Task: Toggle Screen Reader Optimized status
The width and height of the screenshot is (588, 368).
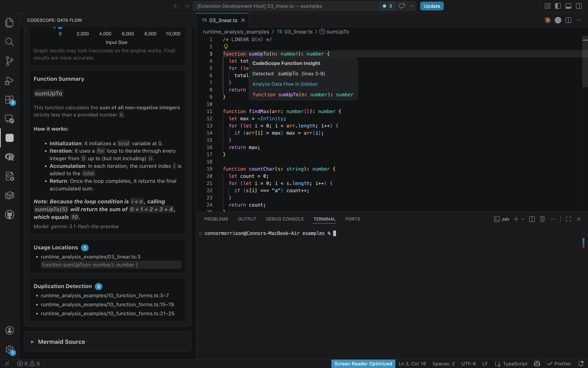Action: 363,364
